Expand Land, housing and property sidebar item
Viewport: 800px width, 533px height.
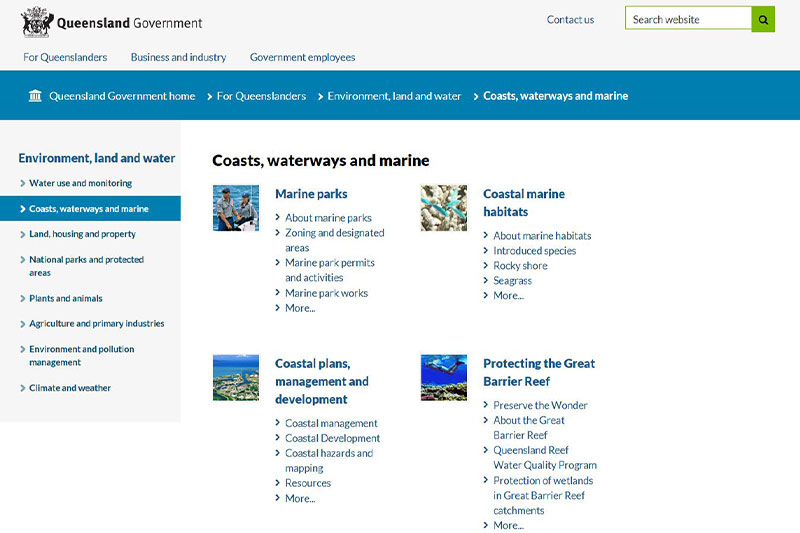82,234
